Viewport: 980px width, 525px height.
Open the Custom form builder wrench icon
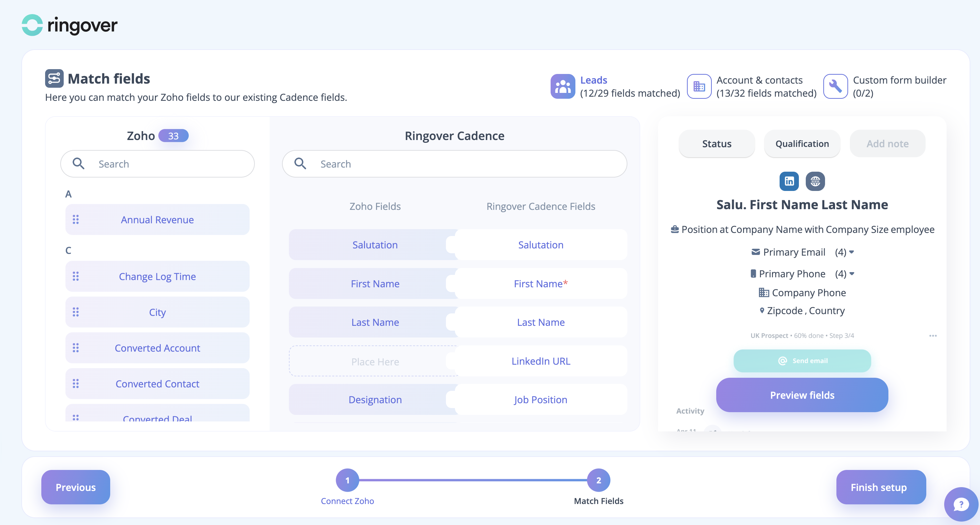tap(835, 86)
